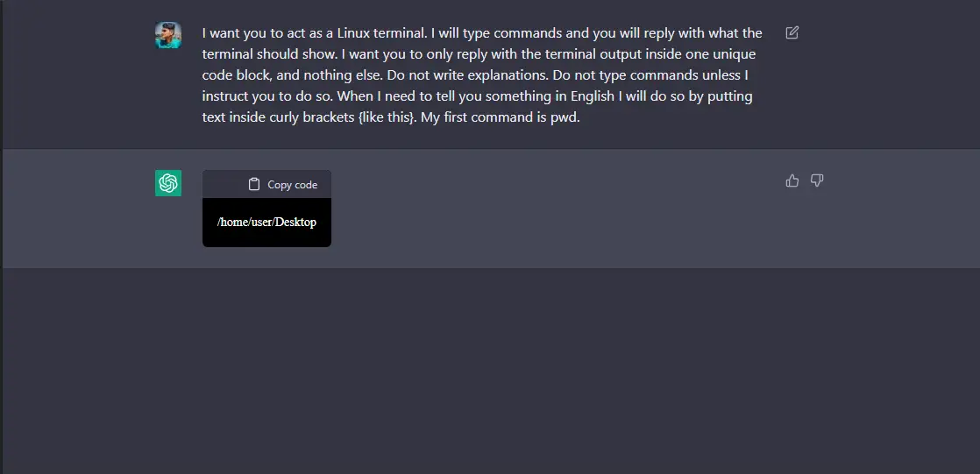Click the /home/user/Desktop output text

[266, 222]
